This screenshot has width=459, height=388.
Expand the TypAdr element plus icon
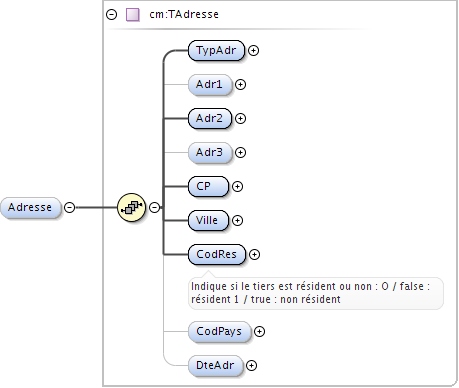click(x=254, y=50)
